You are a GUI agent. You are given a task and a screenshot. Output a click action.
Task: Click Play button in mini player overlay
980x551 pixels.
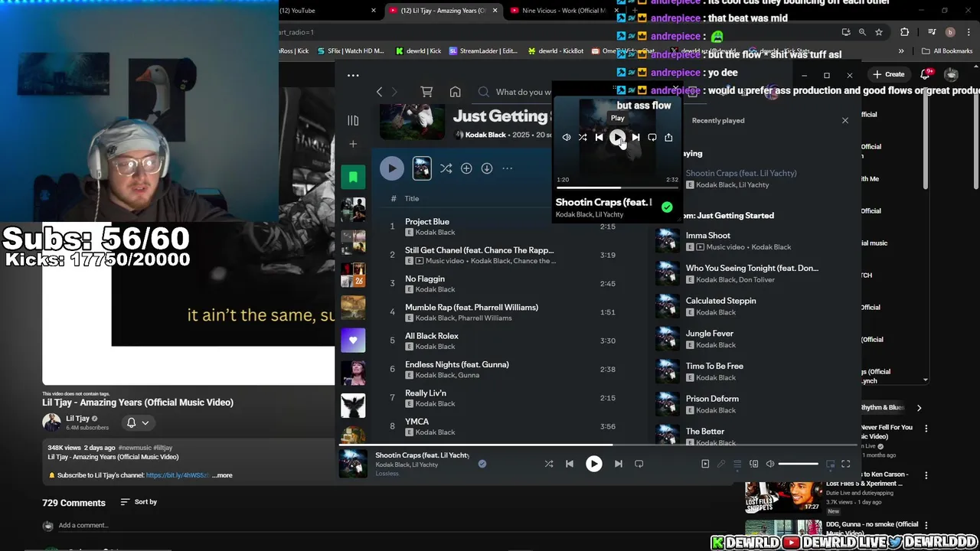(x=617, y=138)
